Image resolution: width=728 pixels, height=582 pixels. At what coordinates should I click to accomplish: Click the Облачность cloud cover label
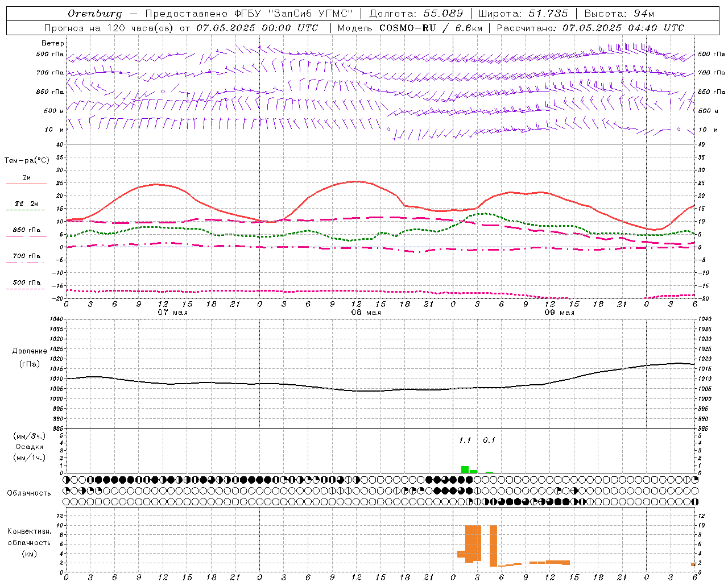(29, 493)
